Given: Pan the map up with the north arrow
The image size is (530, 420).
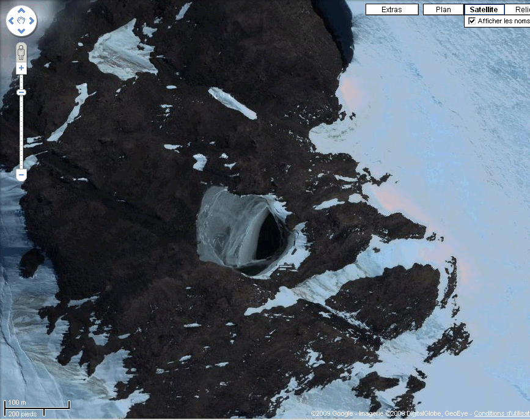Looking at the screenshot, I should tap(21, 12).
